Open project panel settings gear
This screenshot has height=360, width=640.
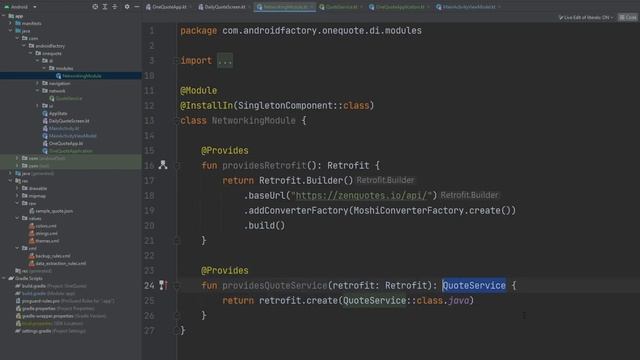pos(127,7)
